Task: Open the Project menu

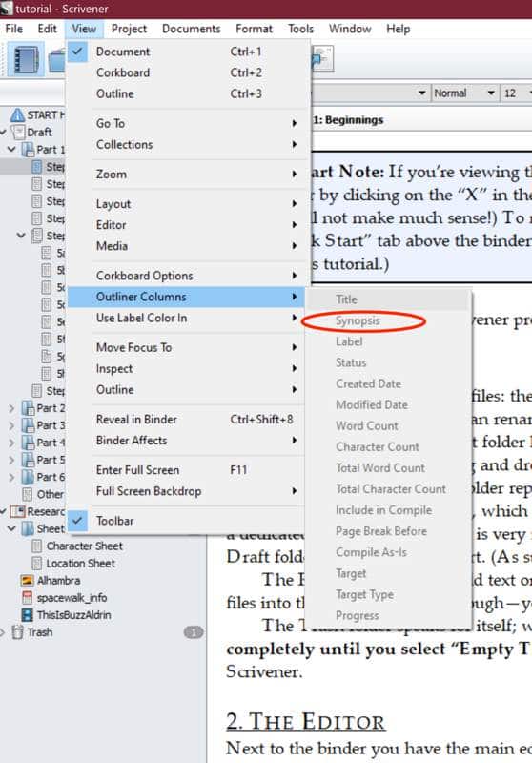Action: coord(129,29)
